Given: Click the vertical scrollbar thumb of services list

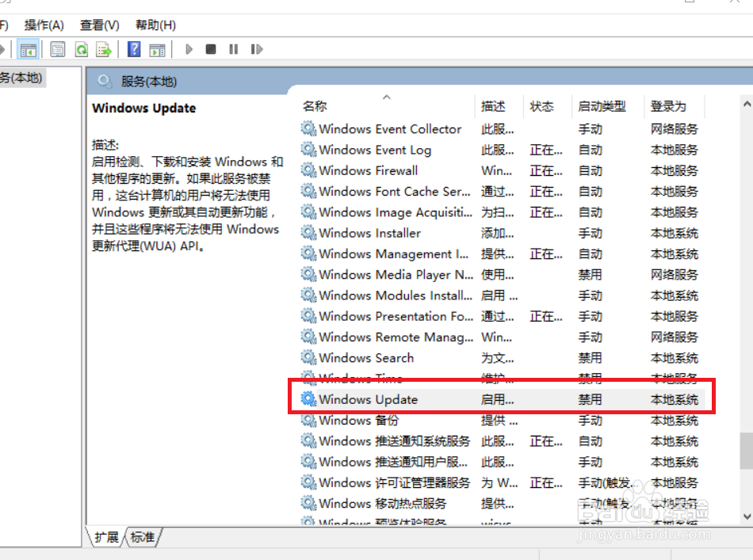Looking at the screenshot, I should 747,451.
